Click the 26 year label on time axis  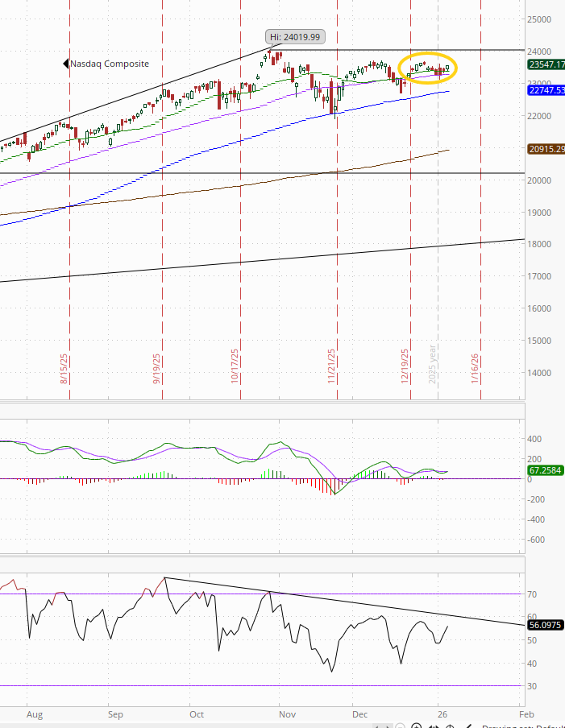tap(442, 714)
